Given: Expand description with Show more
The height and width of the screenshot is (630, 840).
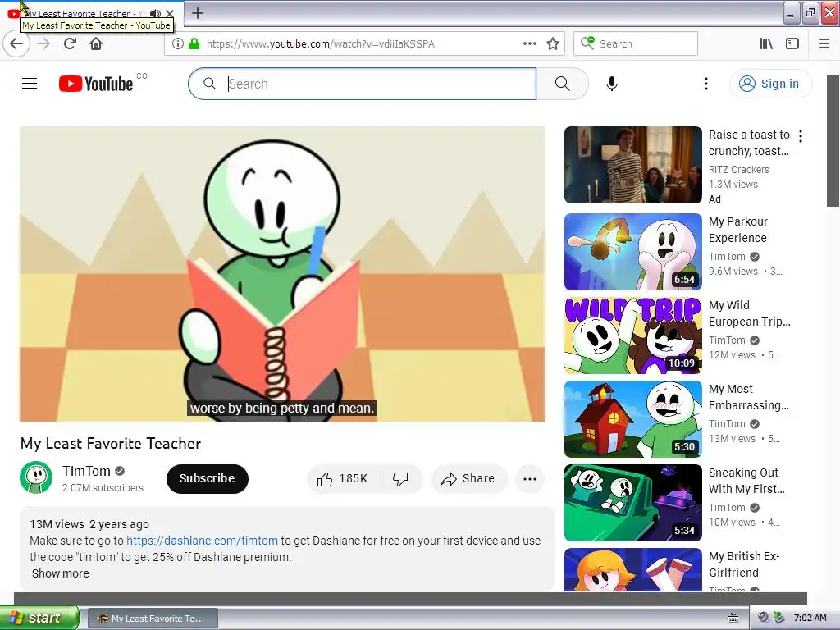Looking at the screenshot, I should point(61,573).
